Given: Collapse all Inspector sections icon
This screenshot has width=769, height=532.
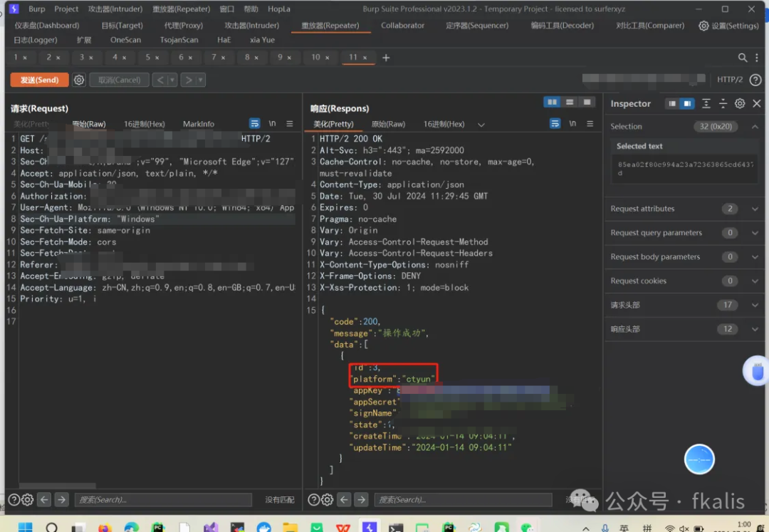Looking at the screenshot, I should coord(723,103).
